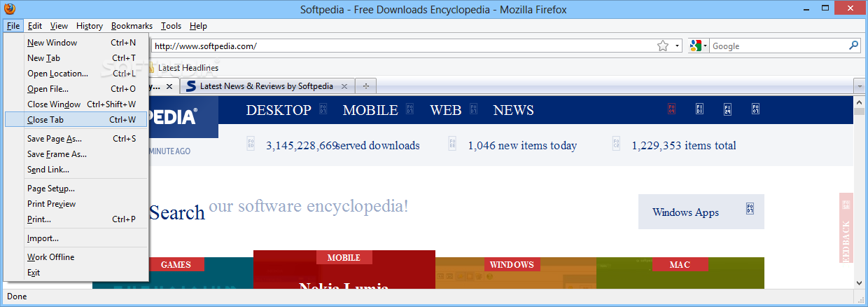Open the File menu
Screen dimensions: 868x307
tap(13, 26)
